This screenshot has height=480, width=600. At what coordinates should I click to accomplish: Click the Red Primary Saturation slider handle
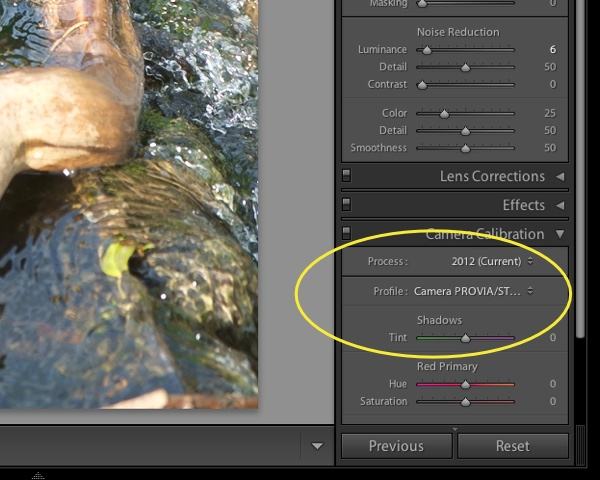point(465,402)
